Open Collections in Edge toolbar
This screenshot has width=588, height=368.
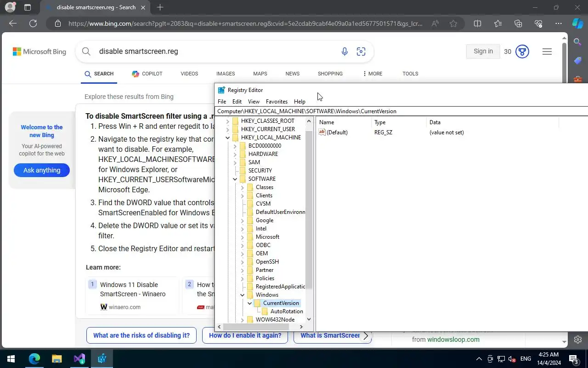coord(518,23)
